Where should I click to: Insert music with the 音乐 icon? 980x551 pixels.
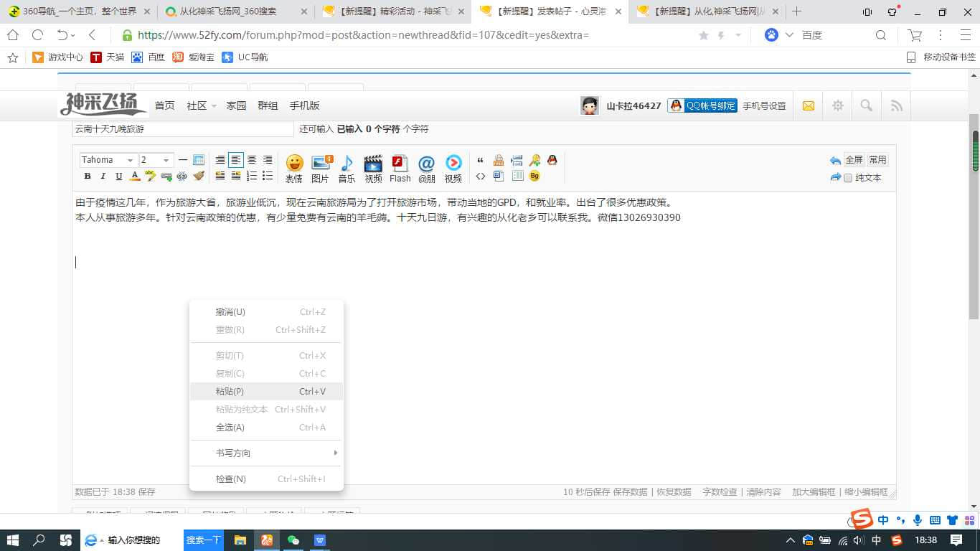[x=347, y=169]
